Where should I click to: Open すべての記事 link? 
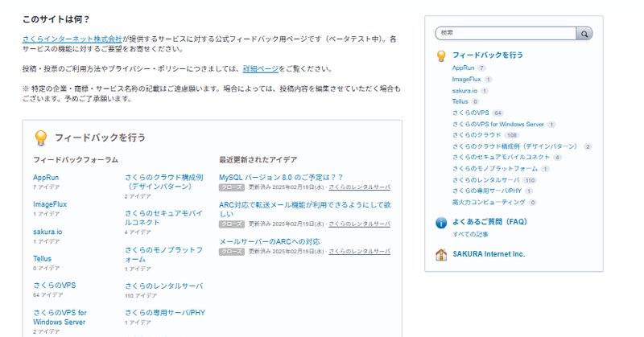pos(470,234)
